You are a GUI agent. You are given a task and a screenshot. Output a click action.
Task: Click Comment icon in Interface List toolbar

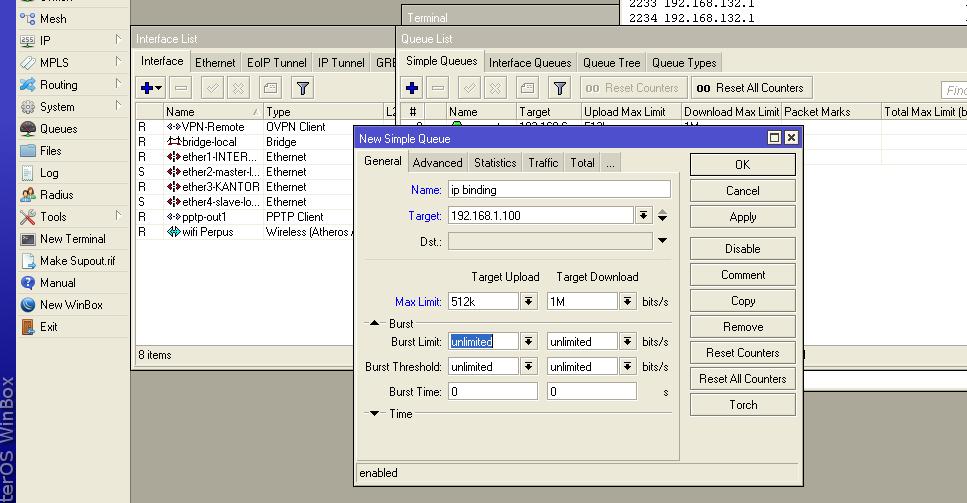(270, 88)
